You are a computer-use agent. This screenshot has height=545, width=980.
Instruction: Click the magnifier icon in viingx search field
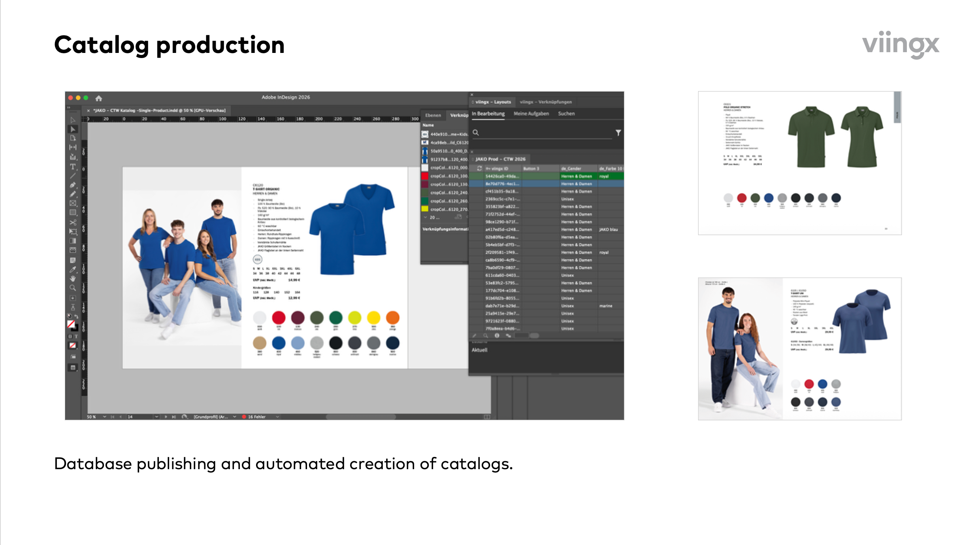(x=476, y=133)
